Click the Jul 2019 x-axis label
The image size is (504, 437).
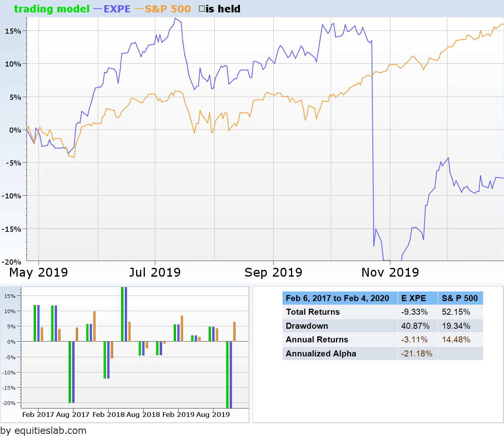(155, 273)
